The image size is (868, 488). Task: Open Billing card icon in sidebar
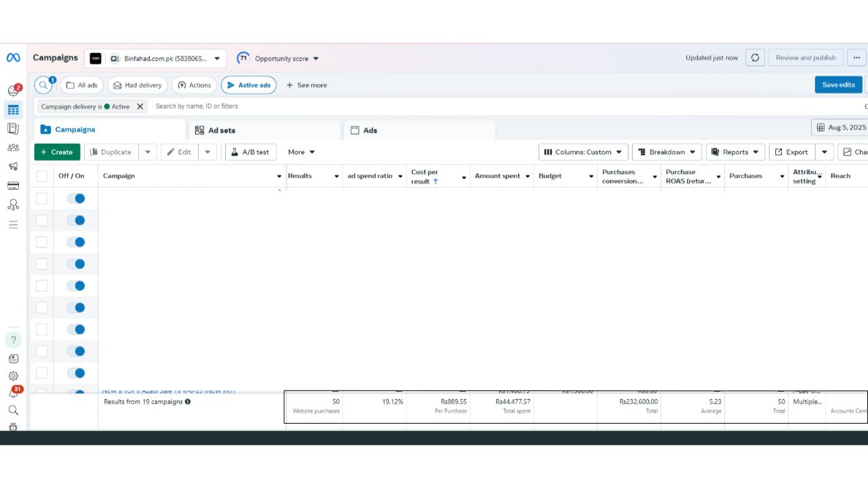click(13, 186)
